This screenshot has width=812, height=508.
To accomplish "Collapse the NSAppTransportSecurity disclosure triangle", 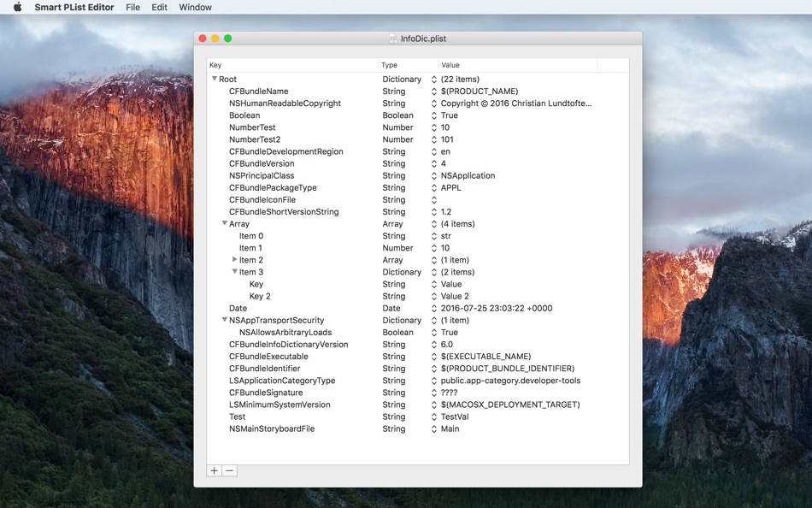I will (x=225, y=320).
